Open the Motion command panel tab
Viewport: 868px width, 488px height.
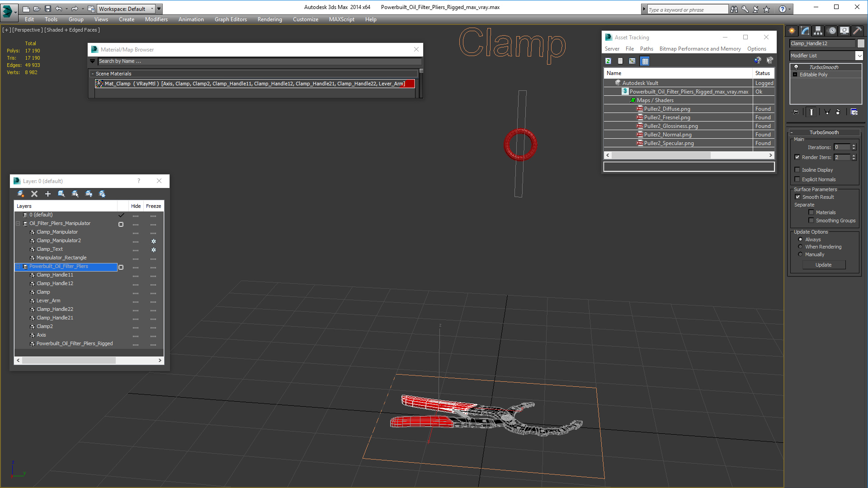[x=832, y=31]
